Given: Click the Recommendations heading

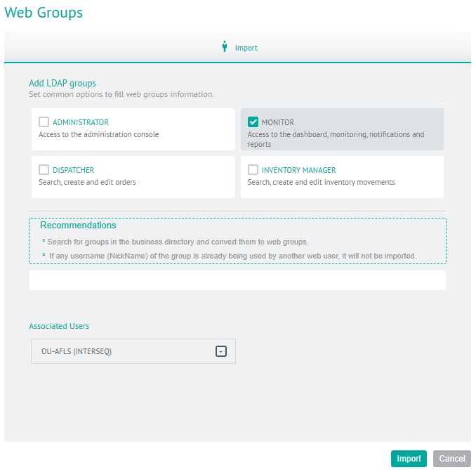Looking at the screenshot, I should coord(78,225).
